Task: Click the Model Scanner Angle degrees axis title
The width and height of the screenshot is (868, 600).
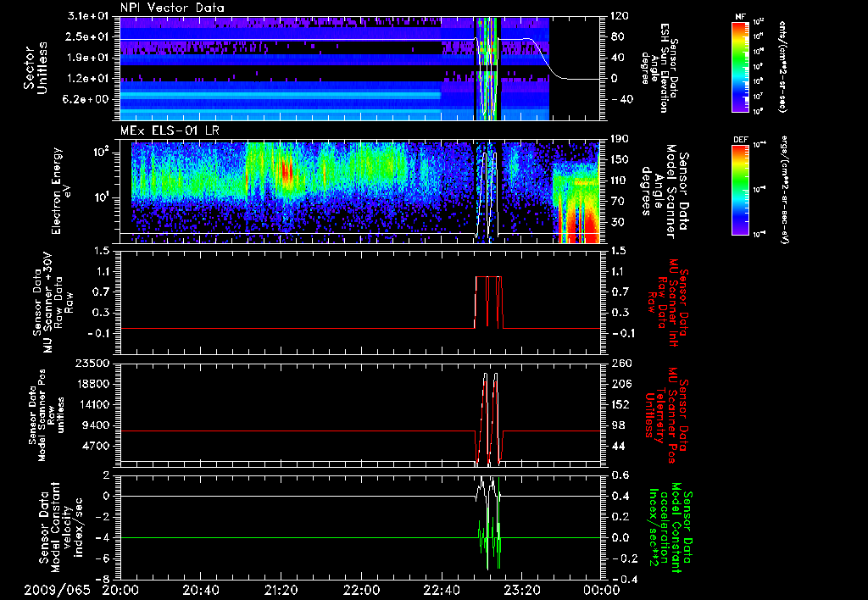Action: click(665, 191)
